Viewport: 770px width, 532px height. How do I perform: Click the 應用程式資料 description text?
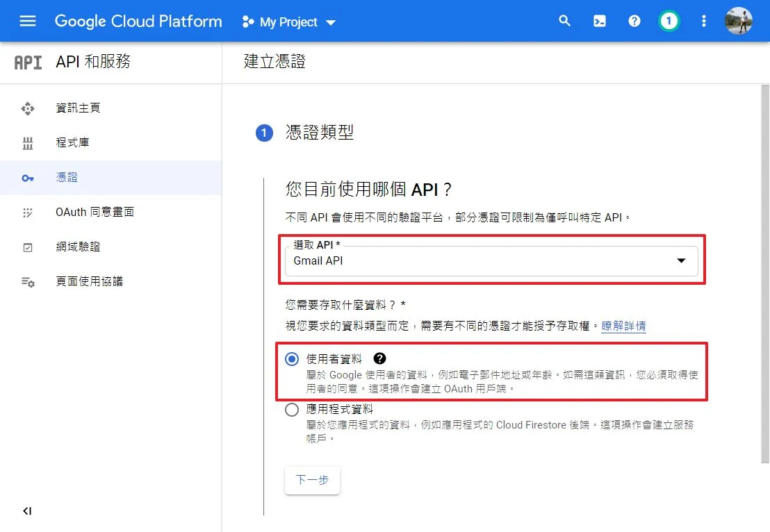pos(500,431)
